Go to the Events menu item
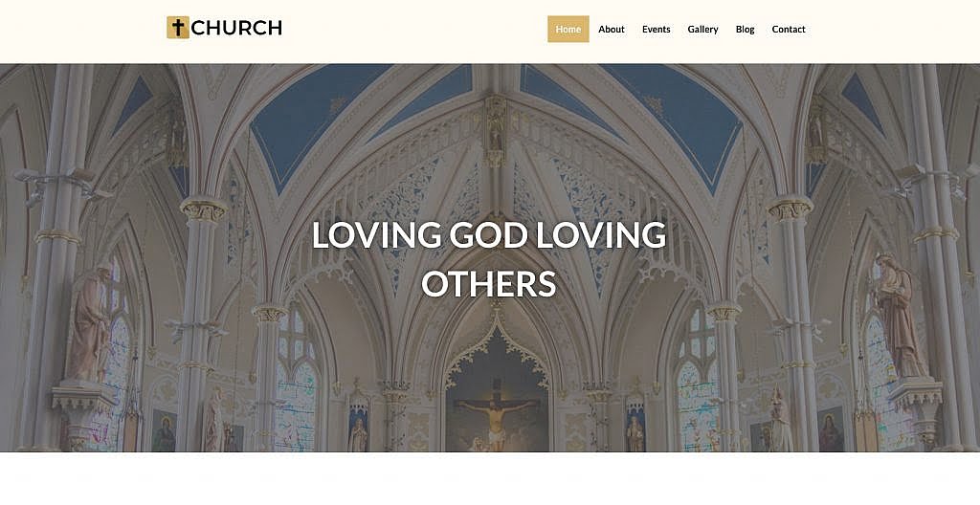Viewport: 980px width, 505px height. click(657, 30)
